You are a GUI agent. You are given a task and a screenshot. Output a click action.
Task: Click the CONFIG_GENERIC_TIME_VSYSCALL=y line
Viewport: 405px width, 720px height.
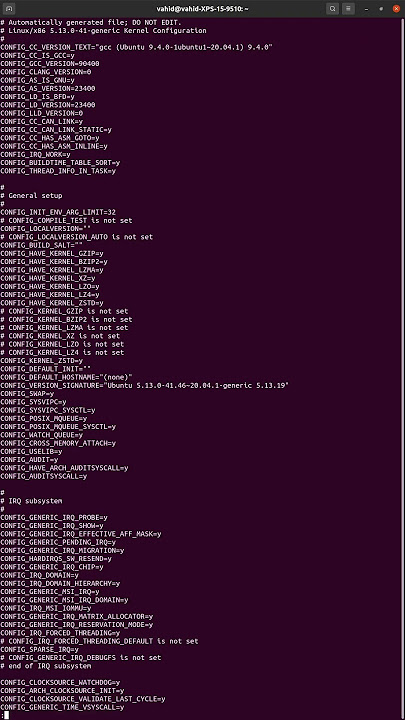62,708
